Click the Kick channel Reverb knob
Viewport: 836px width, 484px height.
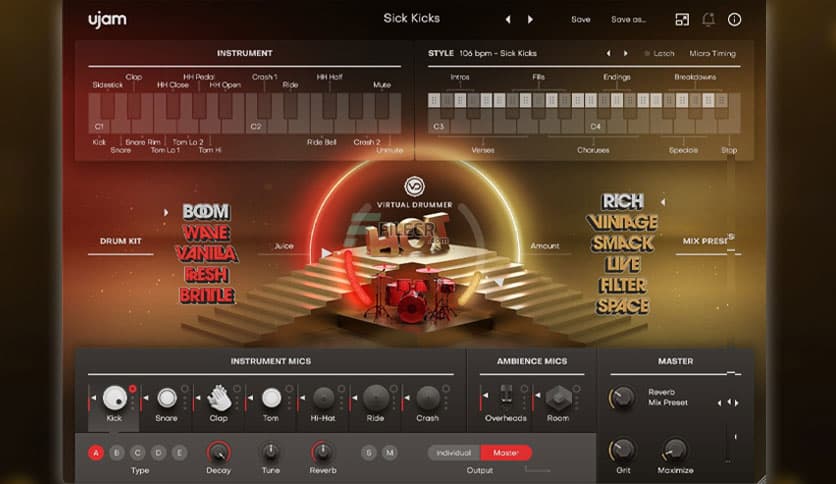pos(323,453)
